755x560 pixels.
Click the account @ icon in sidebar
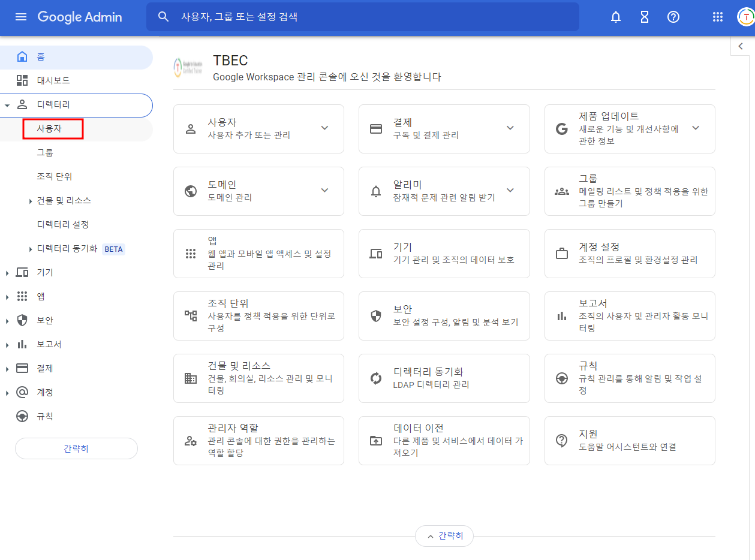click(x=22, y=392)
